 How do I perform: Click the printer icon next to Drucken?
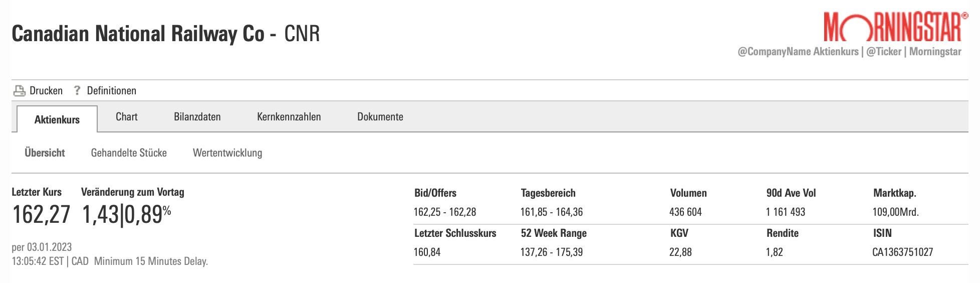click(x=19, y=91)
